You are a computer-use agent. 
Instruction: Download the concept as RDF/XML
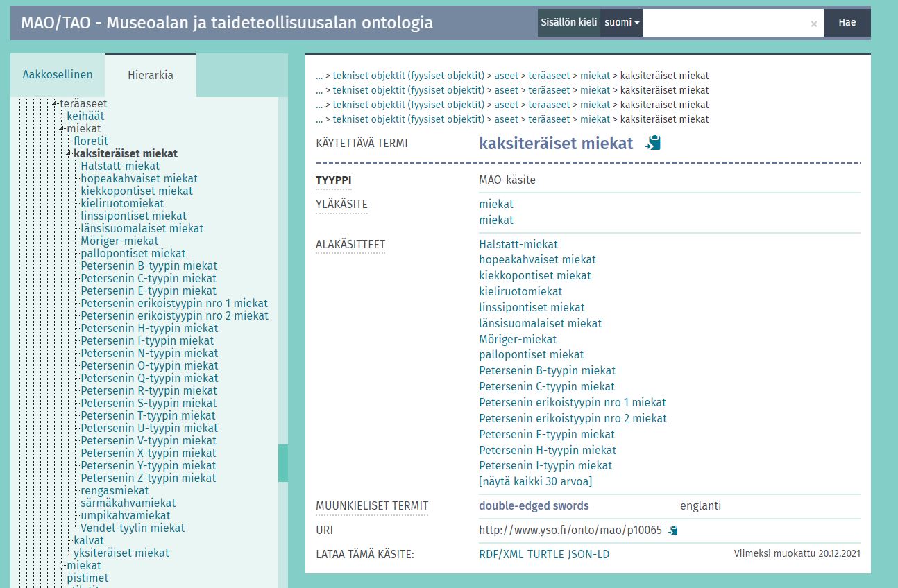(501, 554)
